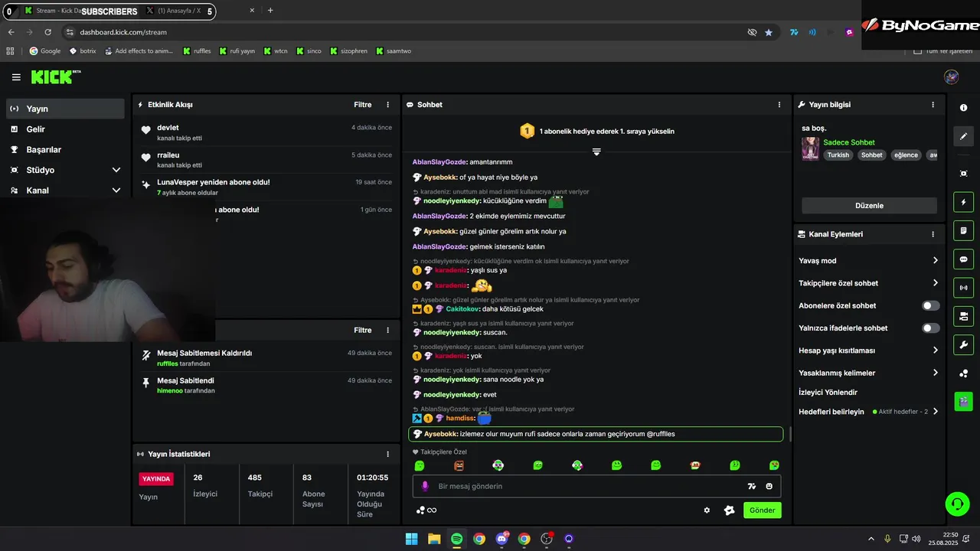Open the Etkinlik Akışı three-dot menu
The height and width of the screenshot is (551, 980).
(x=388, y=105)
